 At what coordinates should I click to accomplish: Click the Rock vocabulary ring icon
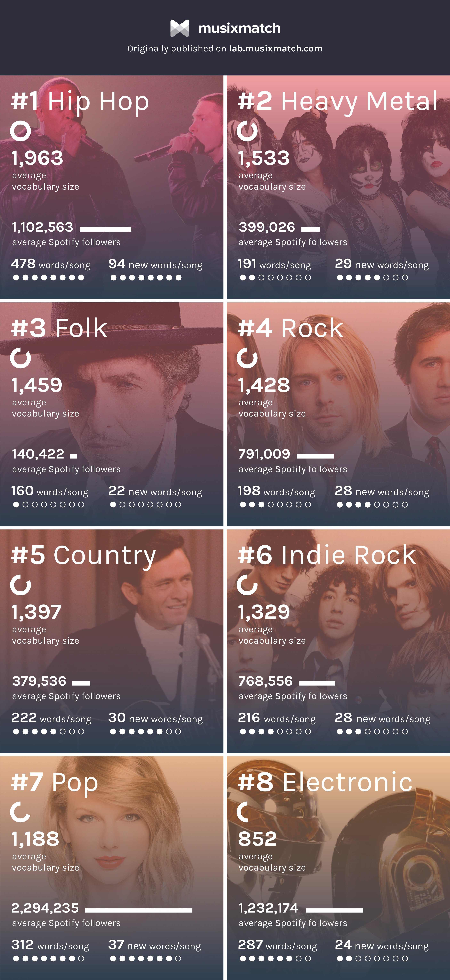[x=247, y=358]
